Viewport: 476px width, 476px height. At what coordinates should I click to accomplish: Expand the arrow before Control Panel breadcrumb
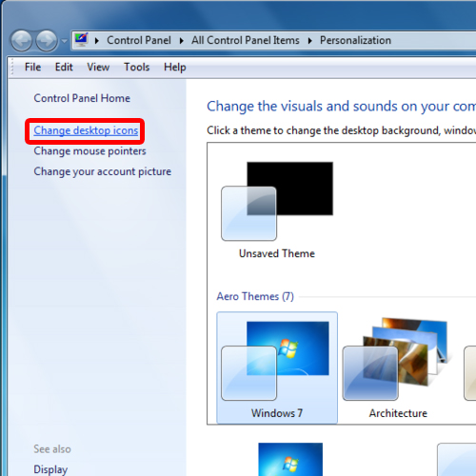click(97, 41)
